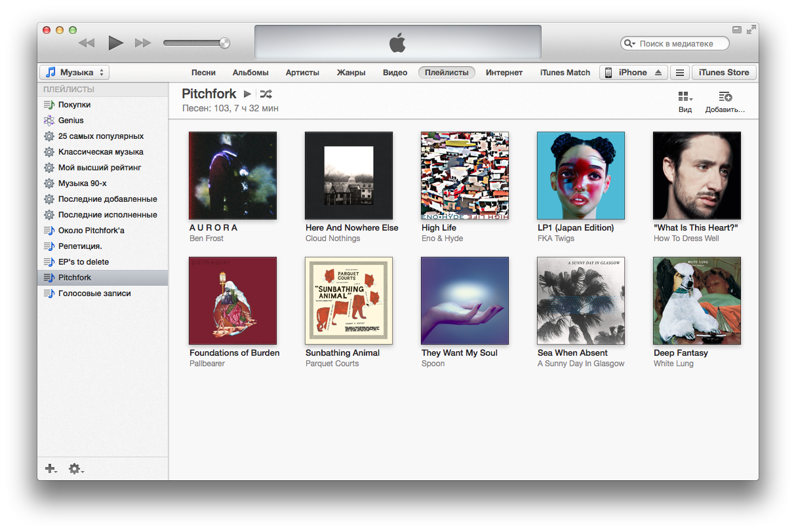The image size is (796, 532).
Task: Play the Pitchfork playlist with the play icon
Action: tap(247, 94)
